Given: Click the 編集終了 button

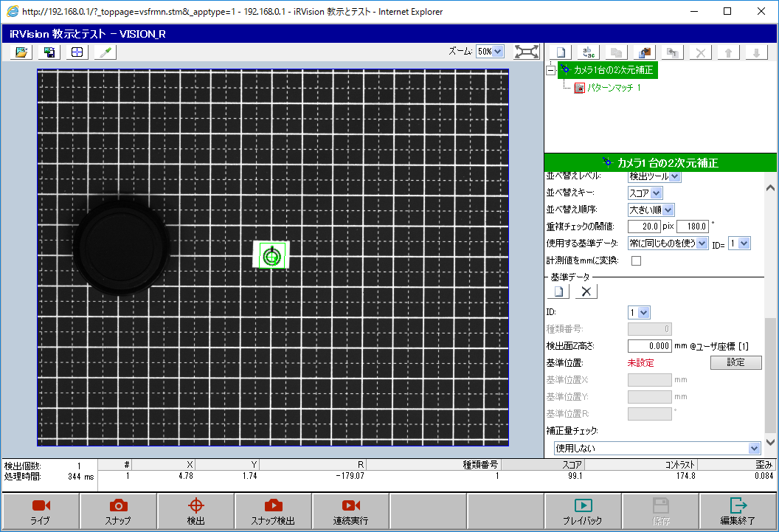Looking at the screenshot, I should coord(738,511).
